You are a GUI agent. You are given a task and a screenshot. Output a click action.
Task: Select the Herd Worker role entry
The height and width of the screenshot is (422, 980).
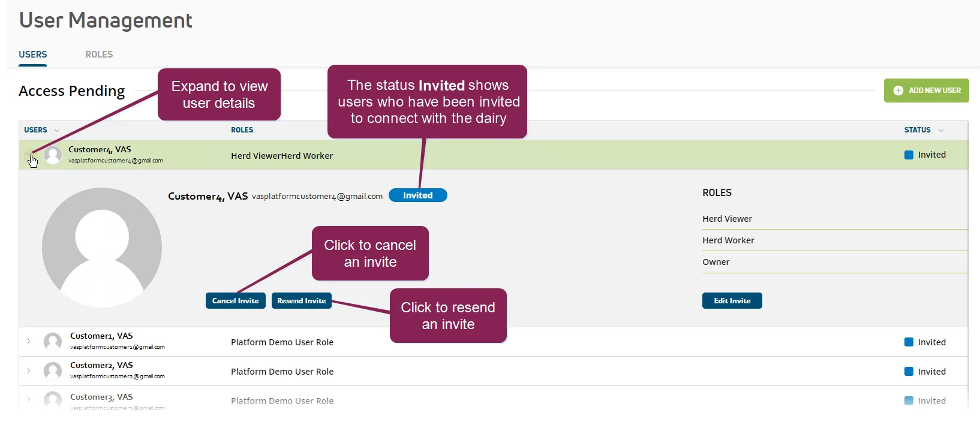coord(729,240)
